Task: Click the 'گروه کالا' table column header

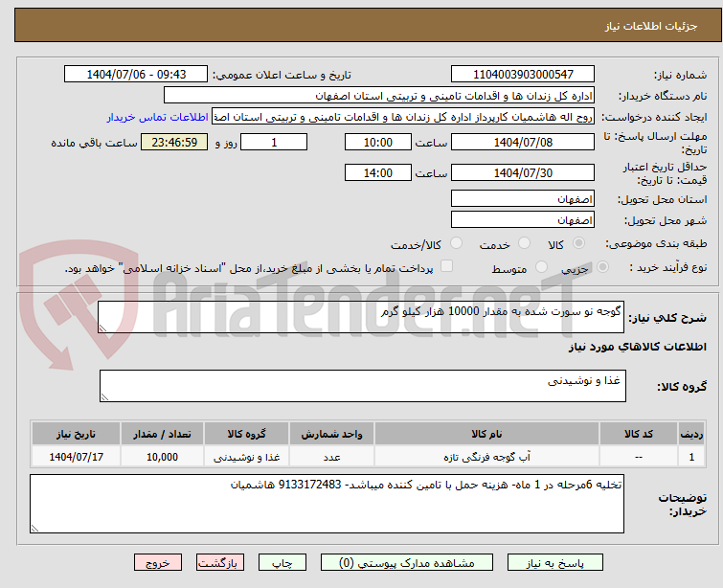Action: pos(246,434)
